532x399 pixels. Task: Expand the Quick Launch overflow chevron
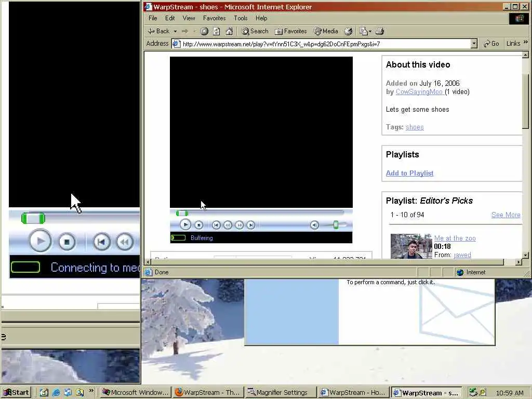pos(91,391)
